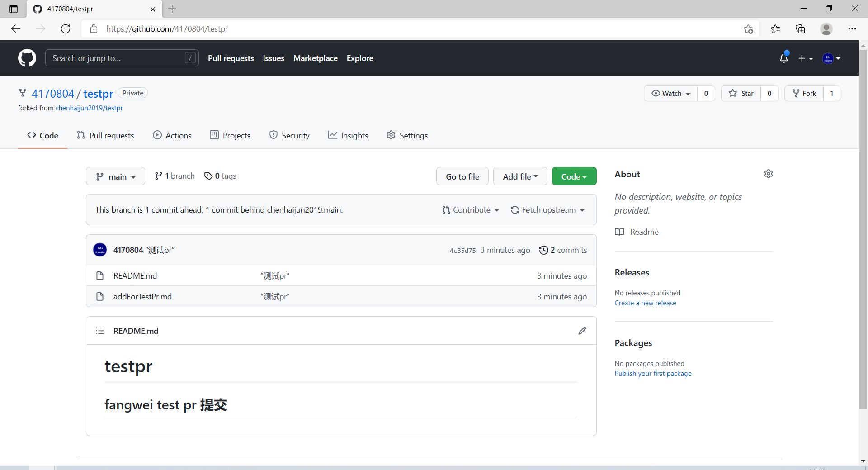
Task: Open a new browser tab
Action: pyautogui.click(x=172, y=9)
